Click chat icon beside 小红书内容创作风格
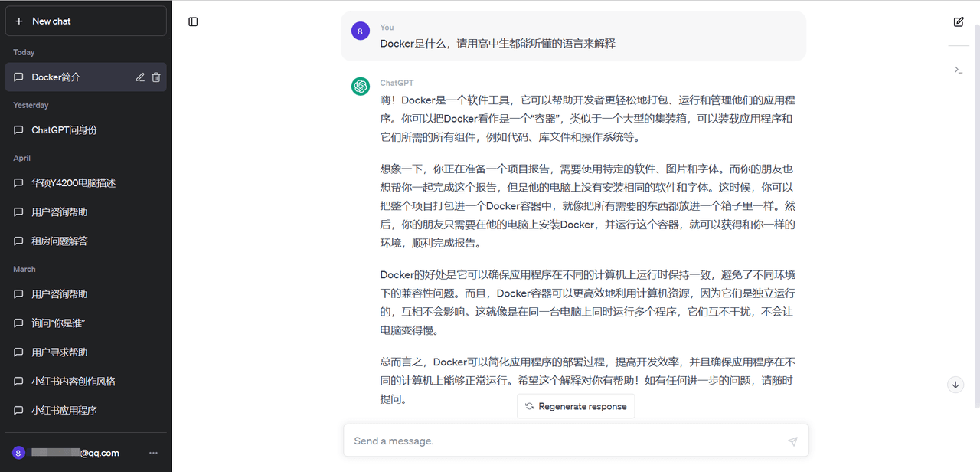This screenshot has width=980, height=472. coord(19,382)
